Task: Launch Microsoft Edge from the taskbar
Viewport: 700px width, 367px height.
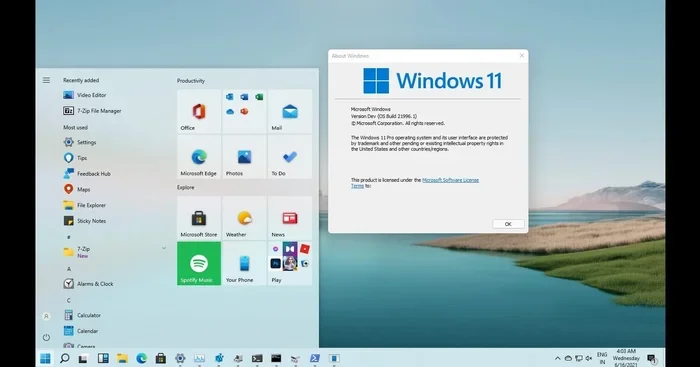Action: click(142, 358)
